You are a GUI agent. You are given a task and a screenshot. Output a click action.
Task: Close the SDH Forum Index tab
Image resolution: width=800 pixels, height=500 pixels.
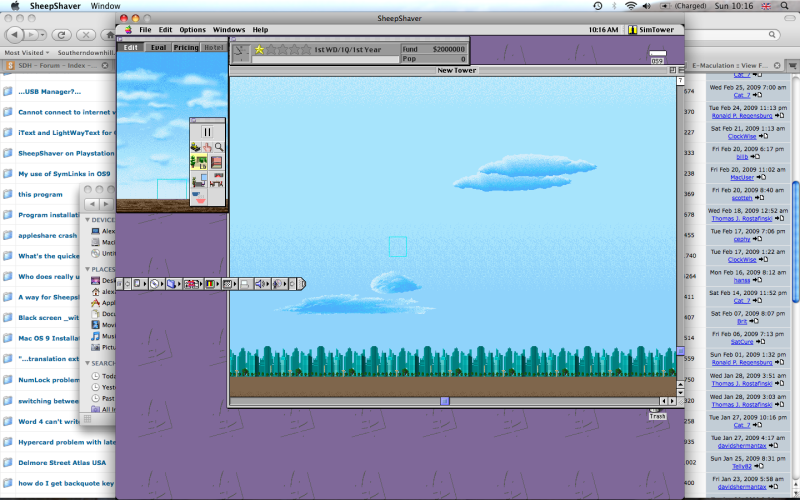pos(105,65)
